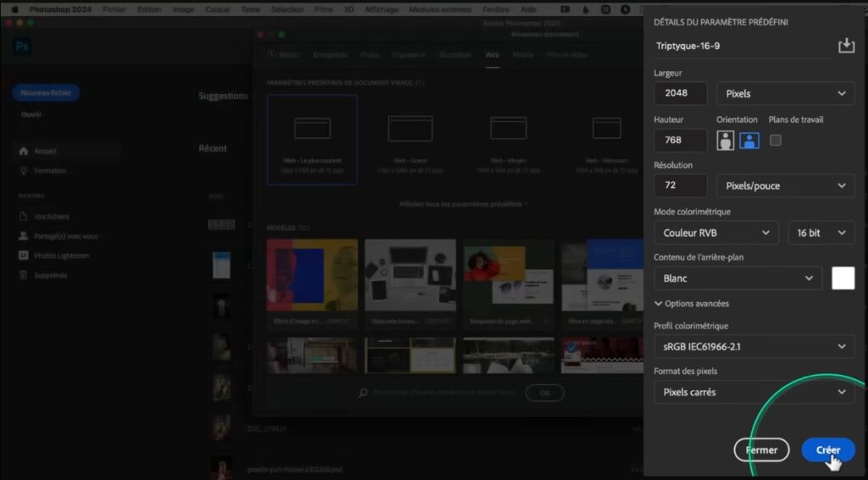Select portrait orientation icon
The image size is (868, 480).
point(725,141)
